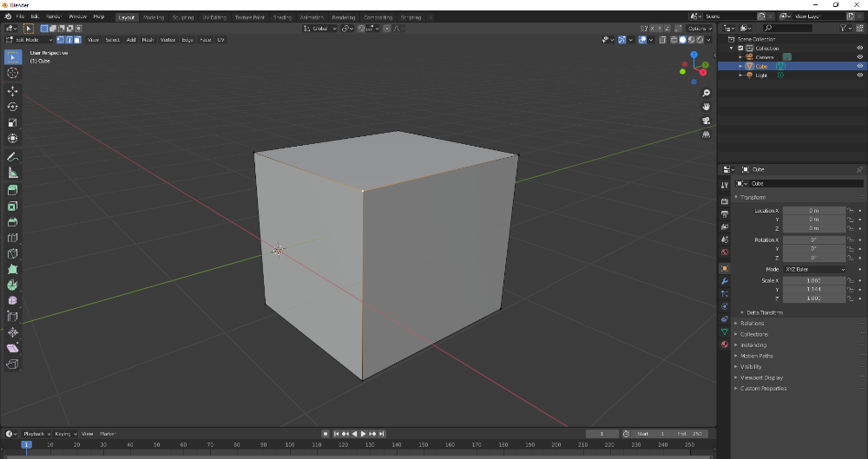Click the Options button in viewport header

700,29
